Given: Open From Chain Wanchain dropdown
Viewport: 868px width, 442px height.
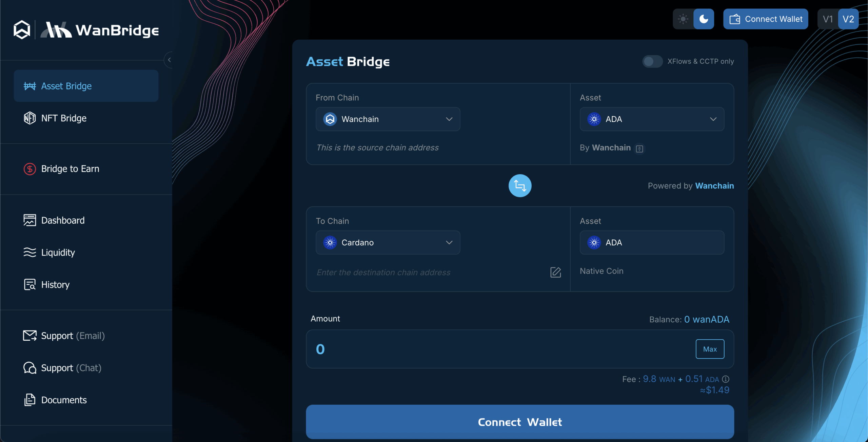Looking at the screenshot, I should coord(388,119).
